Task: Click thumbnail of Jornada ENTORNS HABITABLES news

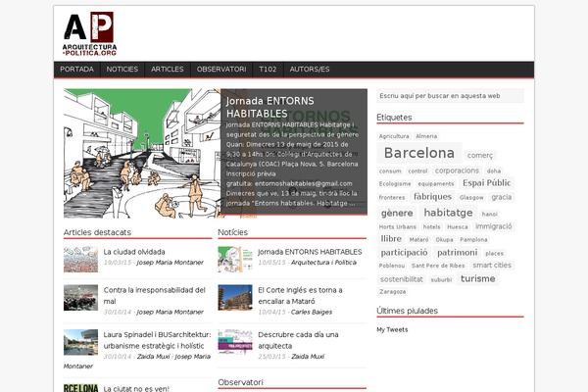Action: point(235,259)
